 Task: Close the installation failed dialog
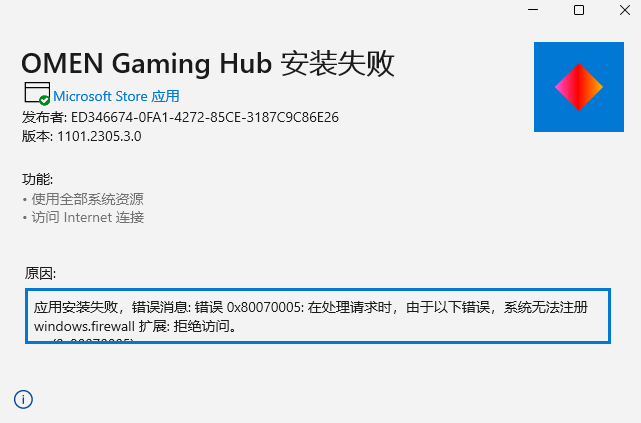pos(625,10)
